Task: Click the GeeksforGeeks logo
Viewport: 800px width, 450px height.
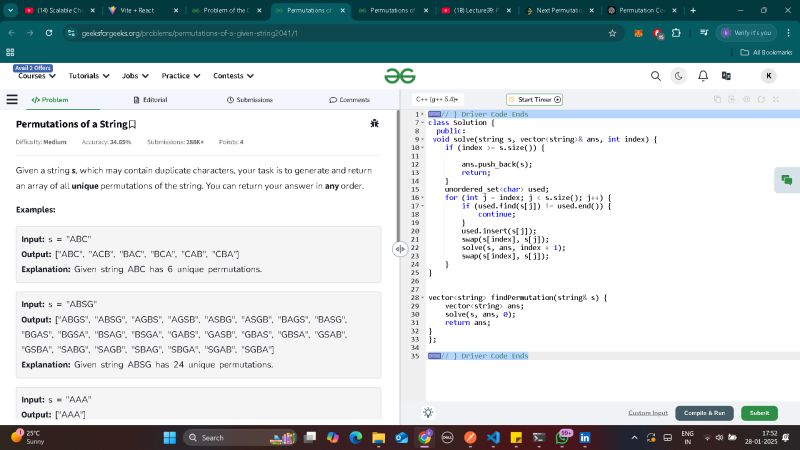Action: coord(399,76)
